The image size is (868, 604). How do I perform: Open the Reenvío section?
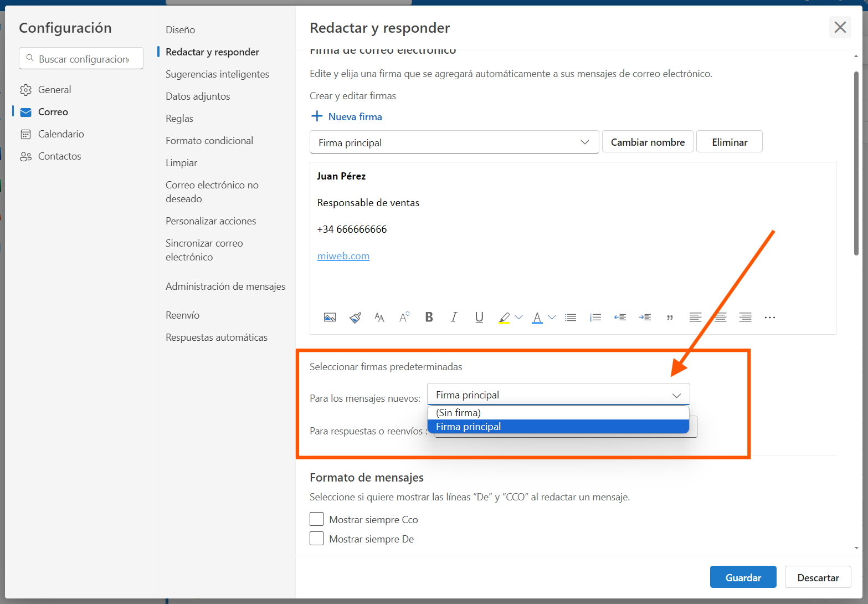[183, 315]
